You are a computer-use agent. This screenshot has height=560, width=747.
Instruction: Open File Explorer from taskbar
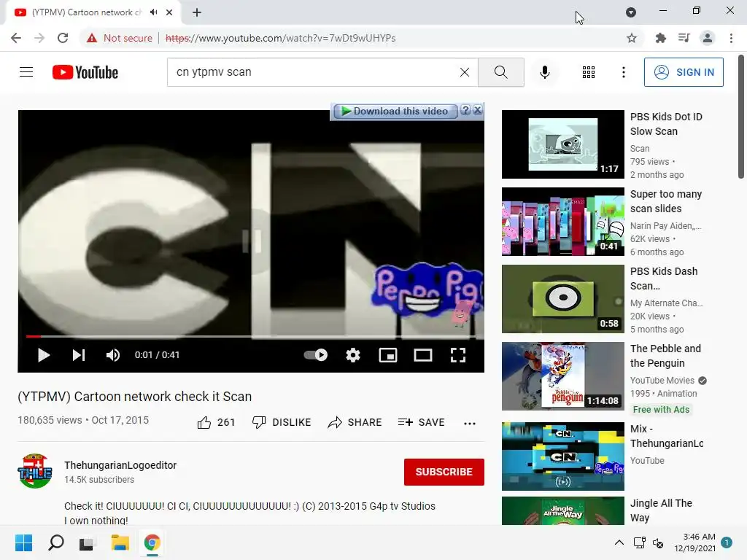[x=120, y=542]
